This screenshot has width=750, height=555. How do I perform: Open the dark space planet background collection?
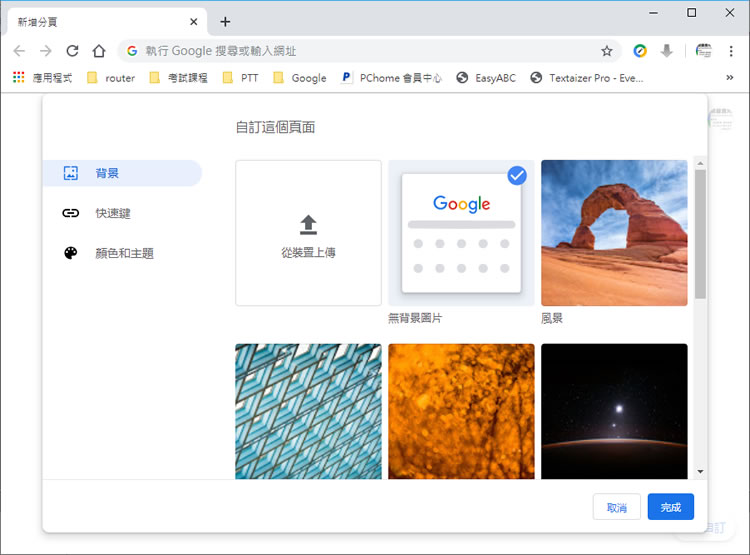[615, 411]
